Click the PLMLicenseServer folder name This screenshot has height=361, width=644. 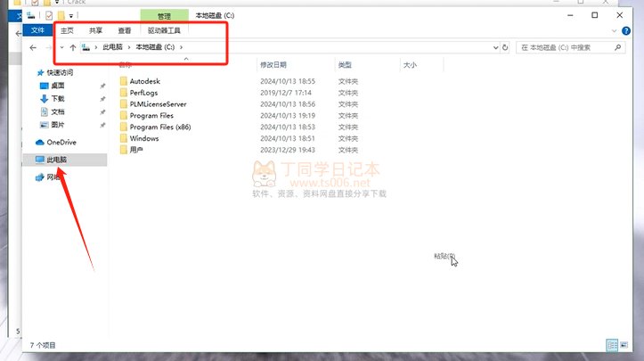tap(159, 104)
